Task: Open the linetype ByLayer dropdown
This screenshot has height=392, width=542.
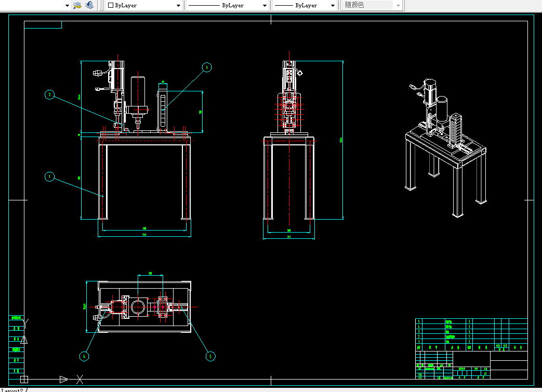Action: coord(227,5)
